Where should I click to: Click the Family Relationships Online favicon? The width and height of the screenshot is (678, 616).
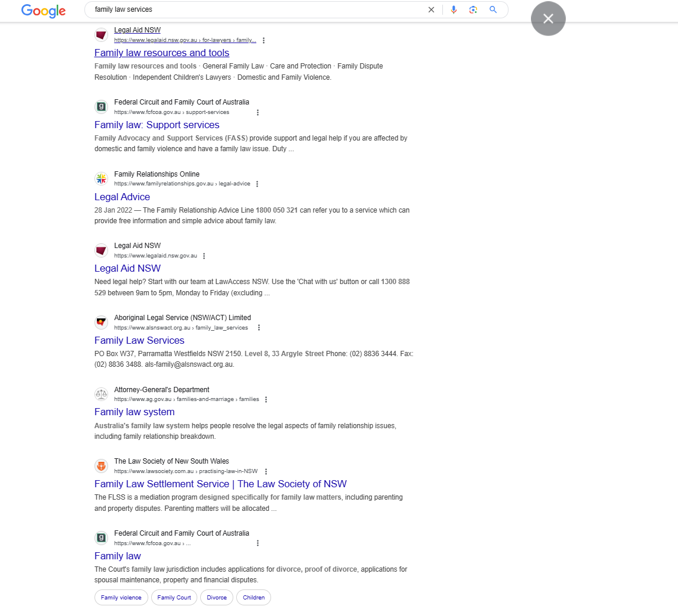(x=101, y=178)
